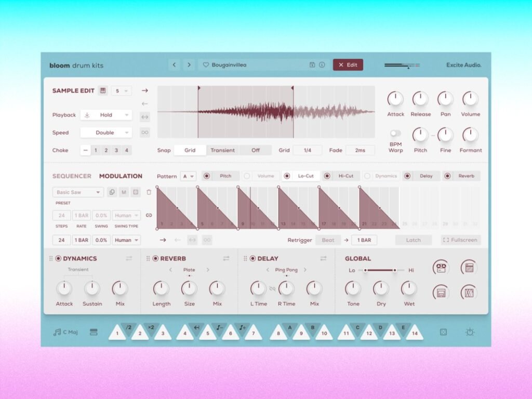The height and width of the screenshot is (399, 532).
Task: Select the tape machine icon in the Global section
Action: point(441,266)
